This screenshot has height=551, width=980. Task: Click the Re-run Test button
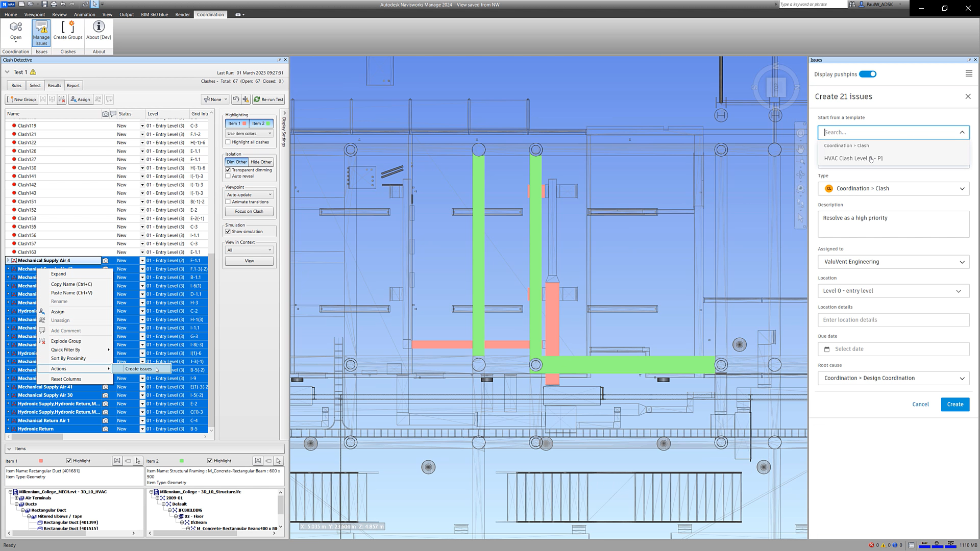268,99
